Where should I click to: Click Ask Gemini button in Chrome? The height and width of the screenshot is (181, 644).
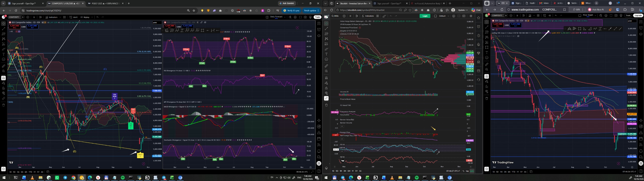(287, 3)
